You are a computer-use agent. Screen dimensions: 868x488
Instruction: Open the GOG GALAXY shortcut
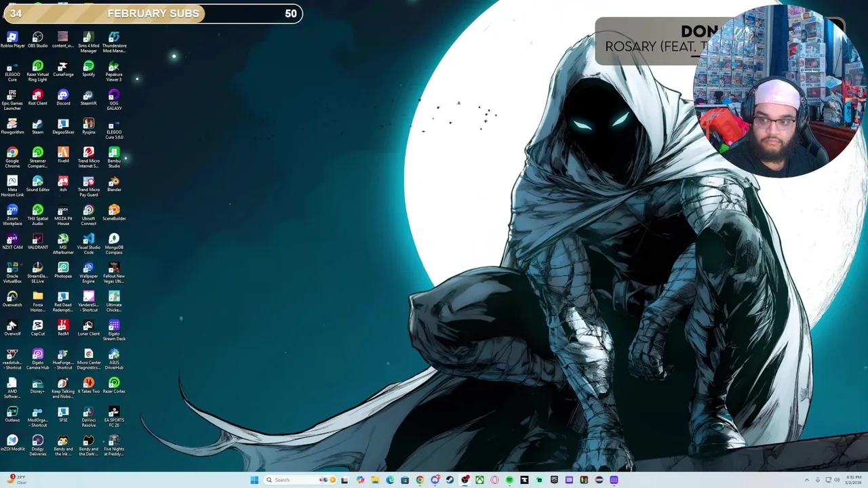(114, 100)
